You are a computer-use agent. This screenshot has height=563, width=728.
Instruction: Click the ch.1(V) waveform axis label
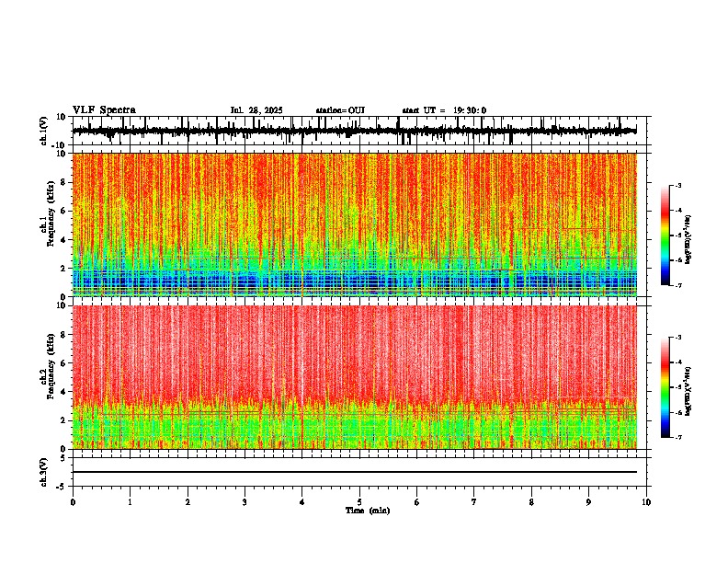44,131
